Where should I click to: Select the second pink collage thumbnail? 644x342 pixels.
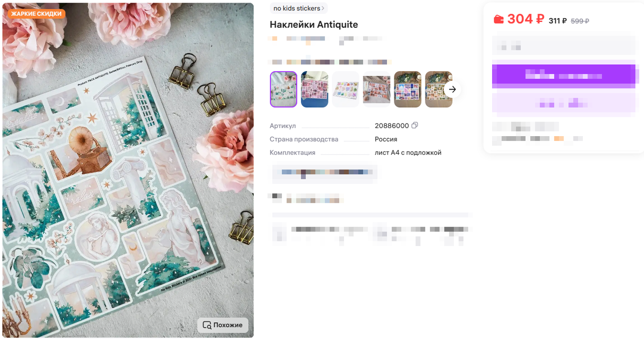(x=314, y=90)
